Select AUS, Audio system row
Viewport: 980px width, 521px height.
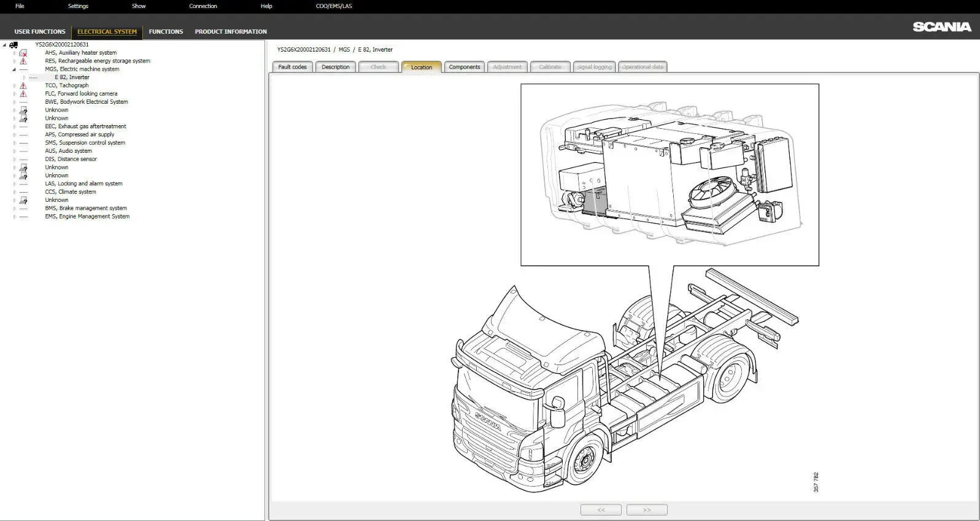pos(68,151)
